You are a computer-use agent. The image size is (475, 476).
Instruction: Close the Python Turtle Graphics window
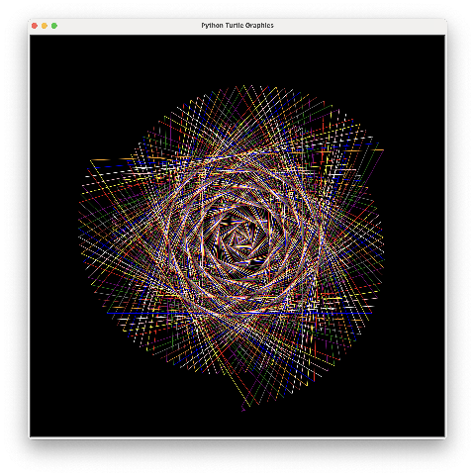click(x=35, y=26)
